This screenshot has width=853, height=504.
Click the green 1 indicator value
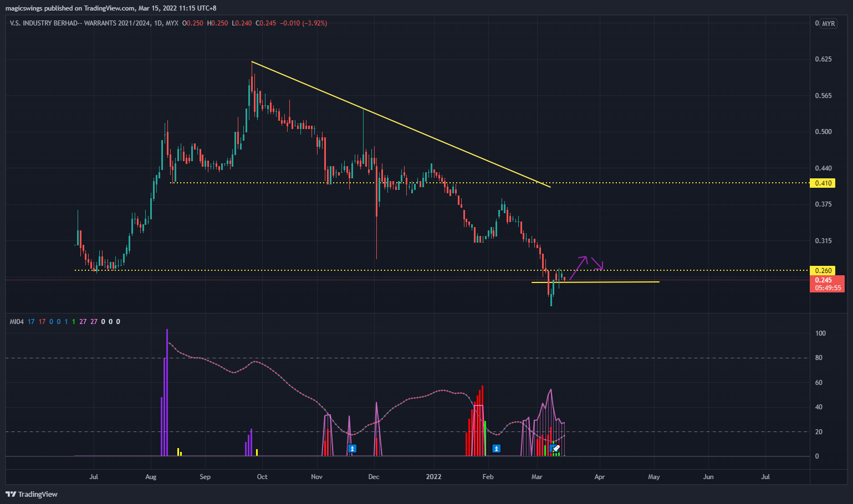73,322
